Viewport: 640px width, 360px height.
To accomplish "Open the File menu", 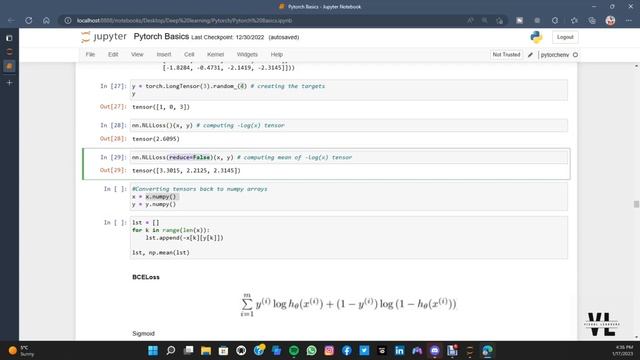I will (90, 54).
